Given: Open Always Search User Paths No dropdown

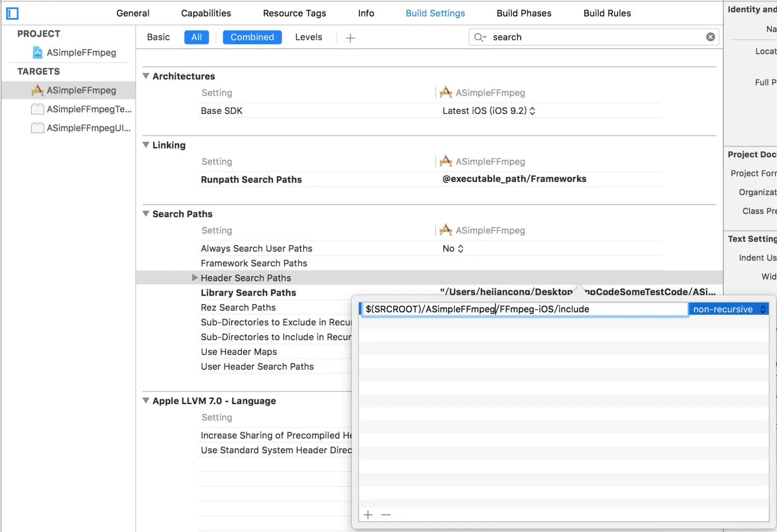Looking at the screenshot, I should (453, 249).
